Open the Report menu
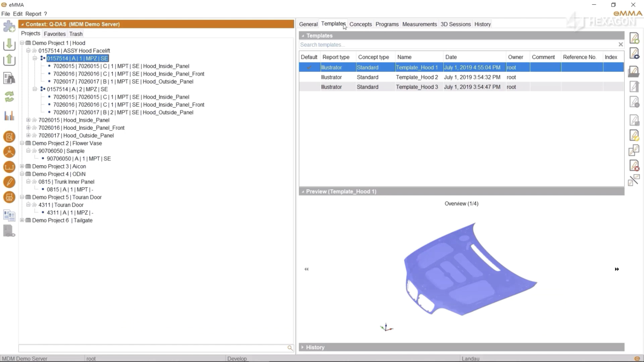This screenshot has width=644, height=362. pyautogui.click(x=33, y=14)
